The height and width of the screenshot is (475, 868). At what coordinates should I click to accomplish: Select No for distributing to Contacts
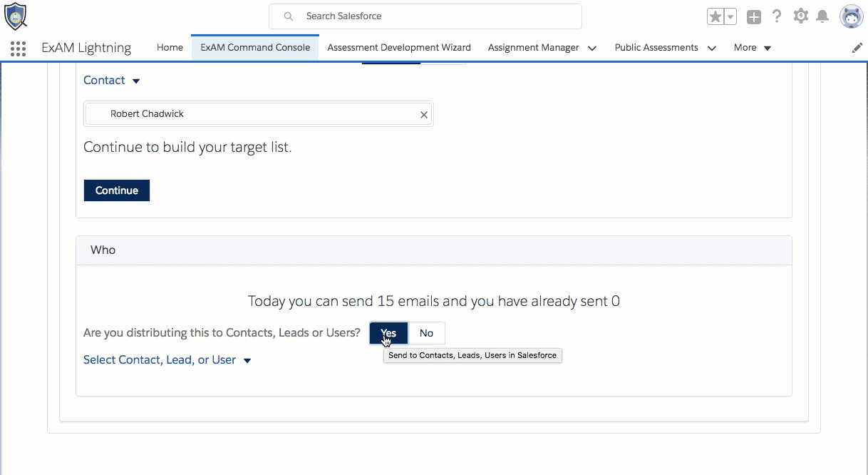point(426,333)
